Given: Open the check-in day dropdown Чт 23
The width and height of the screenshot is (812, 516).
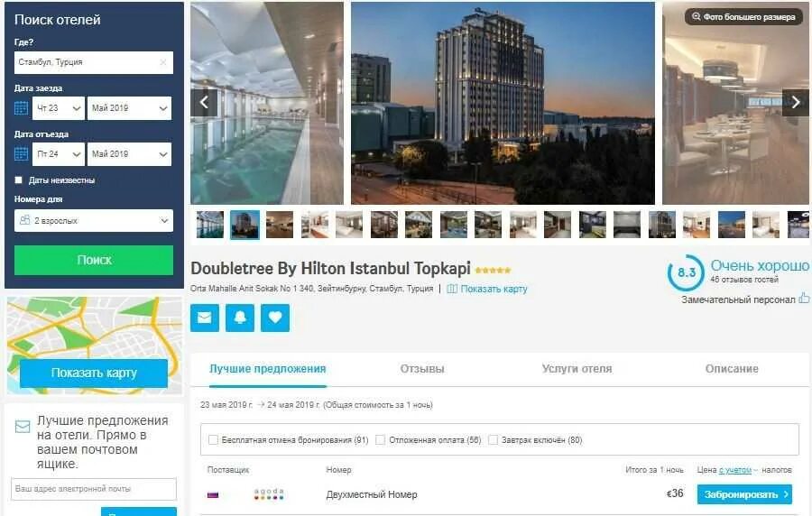Looking at the screenshot, I should tap(59, 108).
